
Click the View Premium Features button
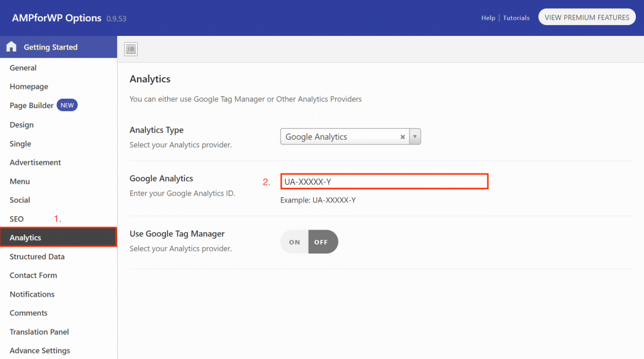pyautogui.click(x=587, y=17)
